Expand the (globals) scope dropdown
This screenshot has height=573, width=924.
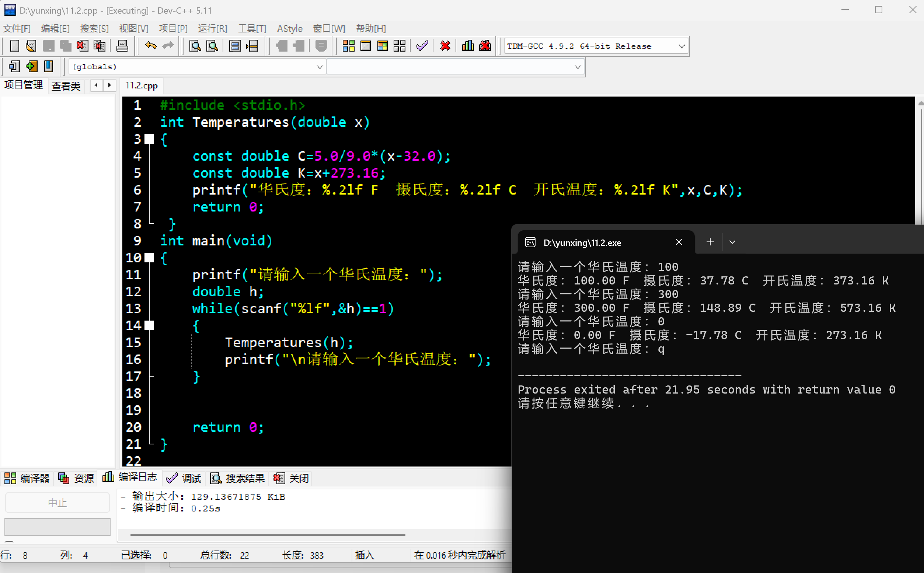(x=320, y=67)
